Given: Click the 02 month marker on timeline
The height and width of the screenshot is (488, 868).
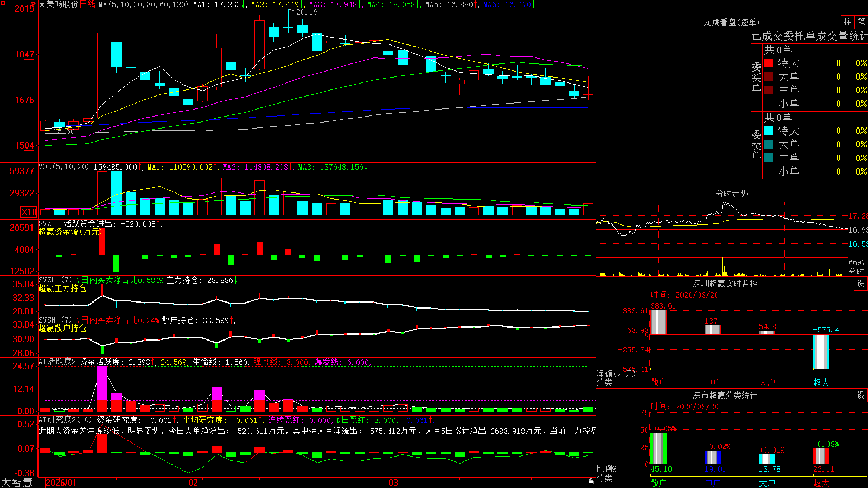Looking at the screenshot, I should (193, 483).
